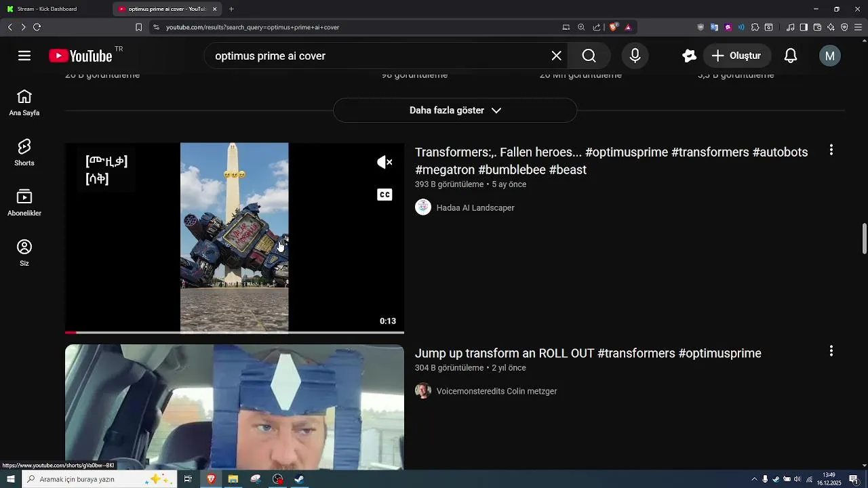Open the Windows Start menu
Image resolution: width=868 pixels, height=488 pixels.
[10, 479]
